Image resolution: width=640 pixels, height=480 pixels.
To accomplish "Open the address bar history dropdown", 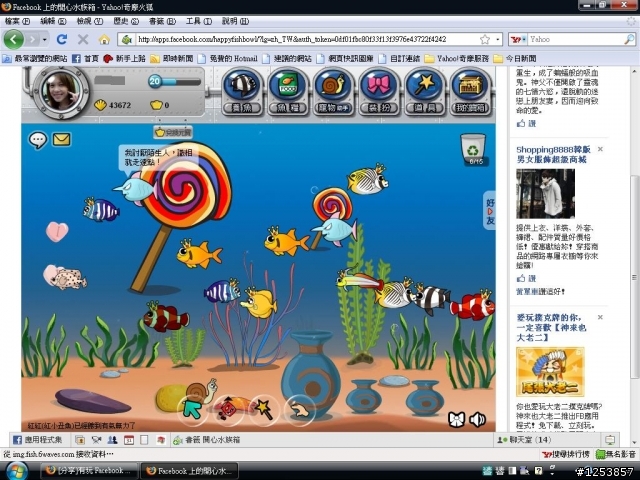I will (498, 39).
